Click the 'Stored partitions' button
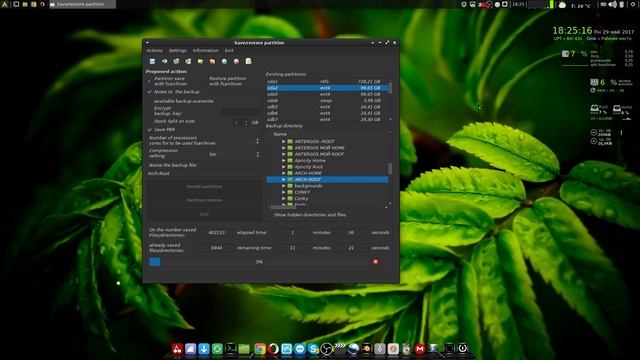 (x=204, y=187)
